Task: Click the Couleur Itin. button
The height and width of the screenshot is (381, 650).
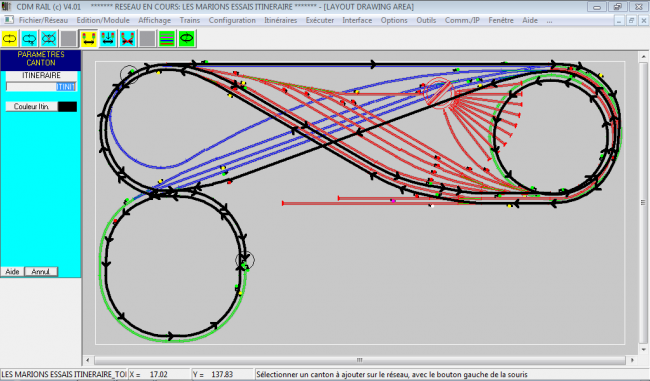Action: pos(32,107)
